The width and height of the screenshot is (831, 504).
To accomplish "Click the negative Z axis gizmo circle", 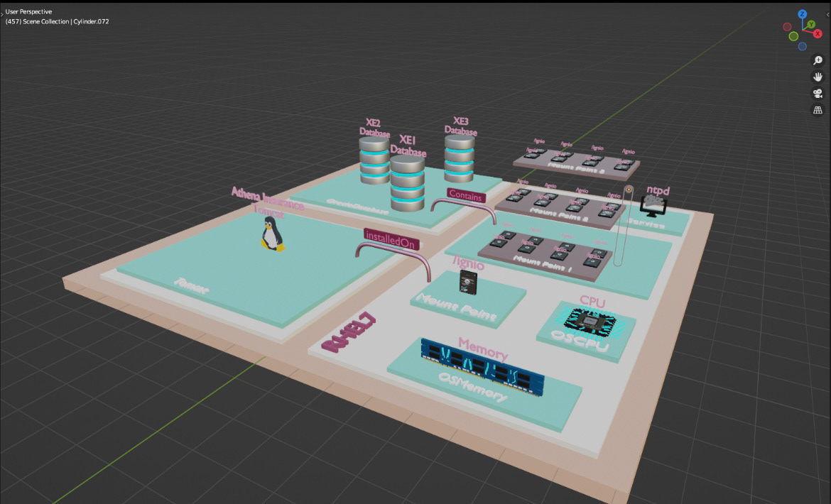I will 803,47.
